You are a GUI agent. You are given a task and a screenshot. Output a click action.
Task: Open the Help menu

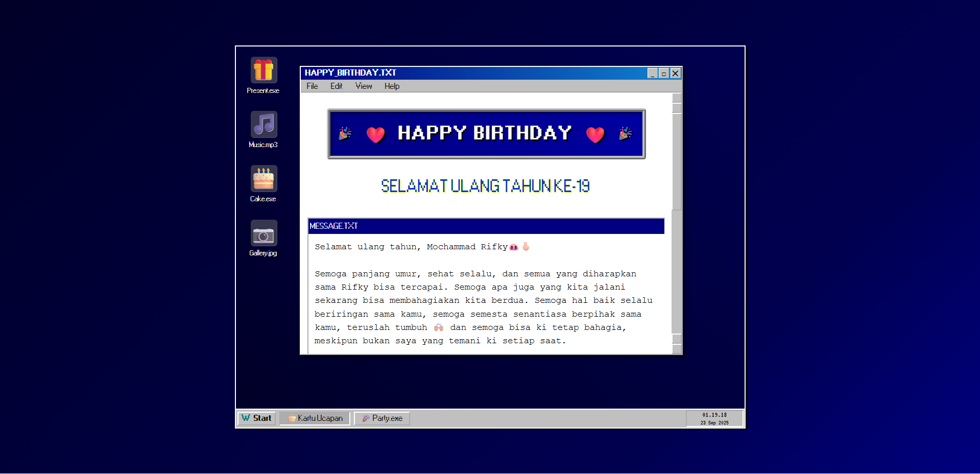[392, 86]
